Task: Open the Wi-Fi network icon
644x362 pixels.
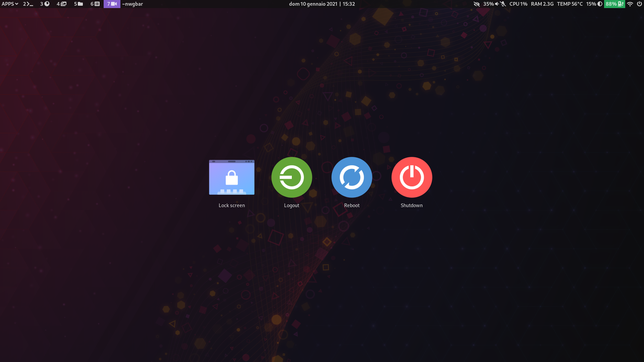Action: pos(630,4)
